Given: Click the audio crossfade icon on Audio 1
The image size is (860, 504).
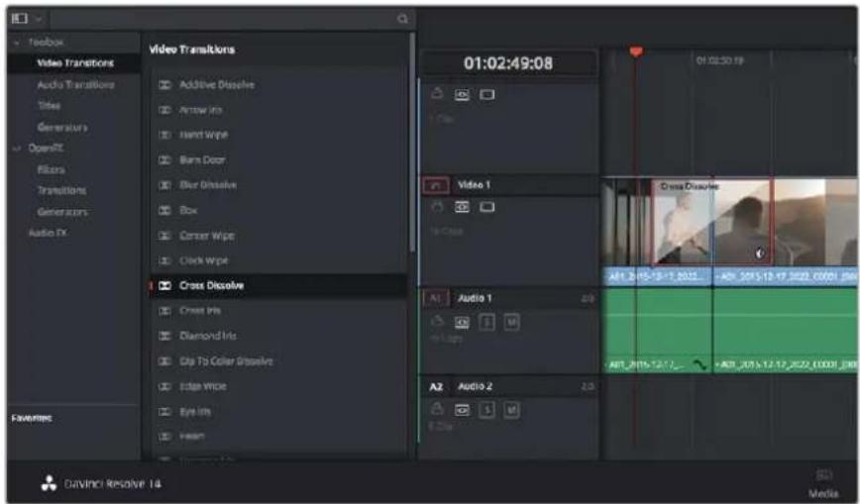Looking at the screenshot, I should click(699, 364).
